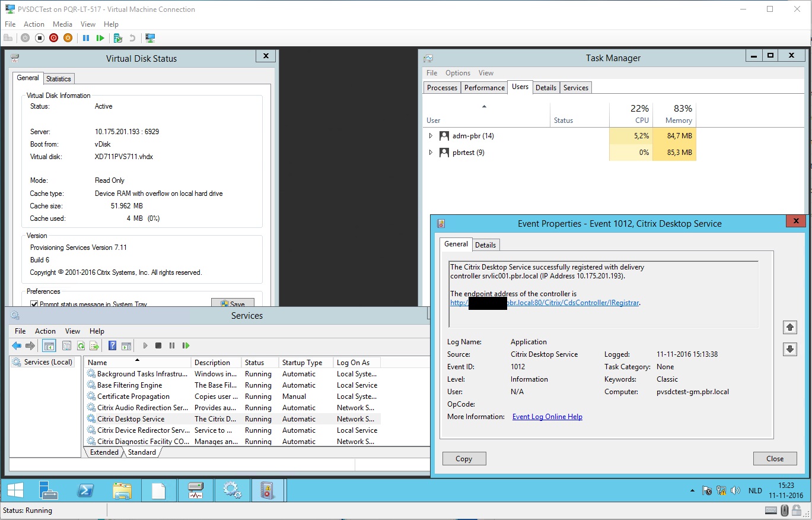The width and height of the screenshot is (812, 520).
Task: Click the taskbar clock showing 15:23
Action: (x=786, y=490)
